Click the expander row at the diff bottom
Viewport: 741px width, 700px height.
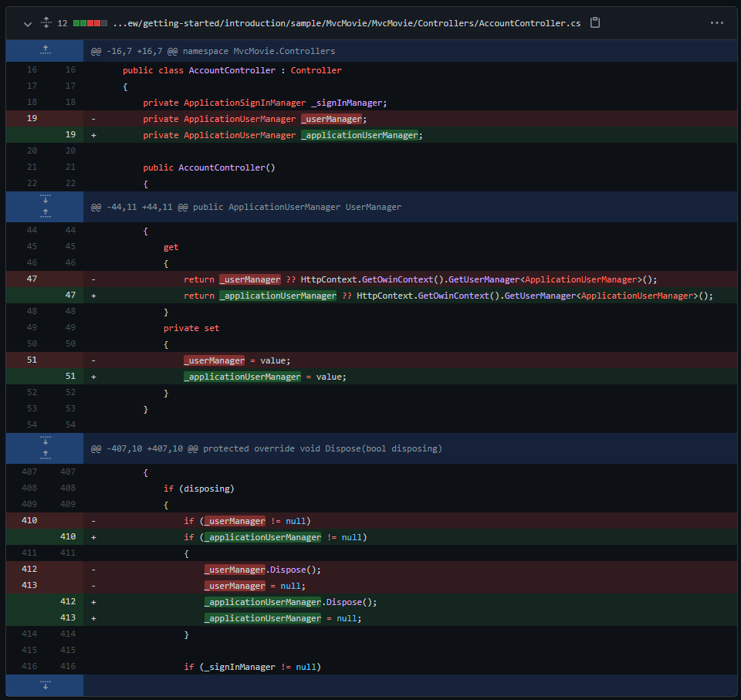point(46,685)
